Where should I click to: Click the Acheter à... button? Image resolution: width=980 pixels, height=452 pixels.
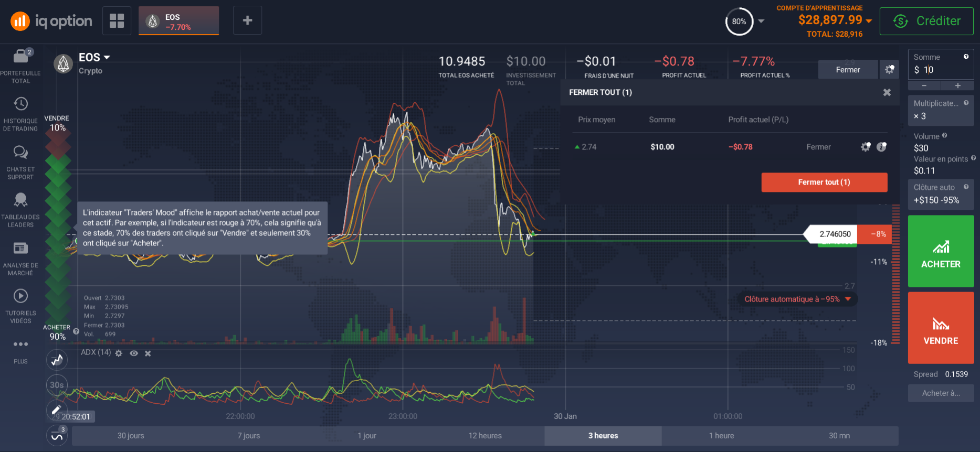941,393
